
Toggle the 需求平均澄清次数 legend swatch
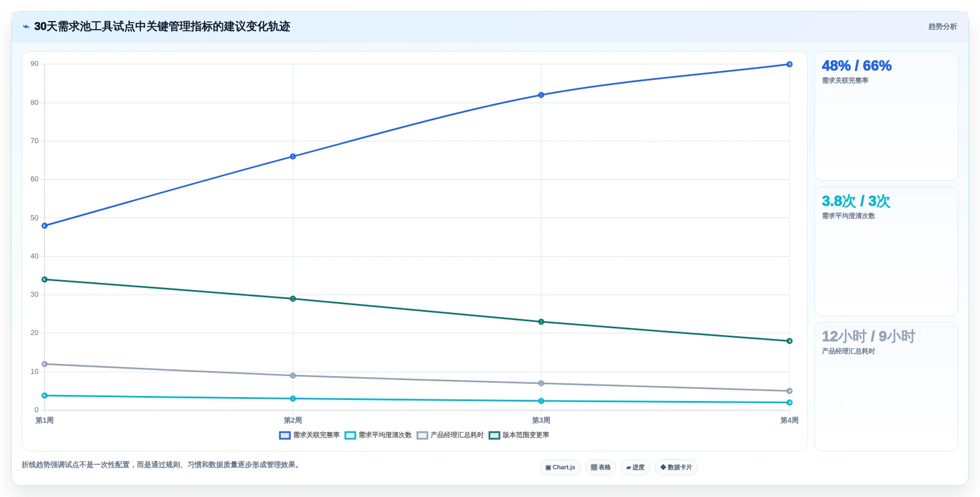[x=350, y=435]
